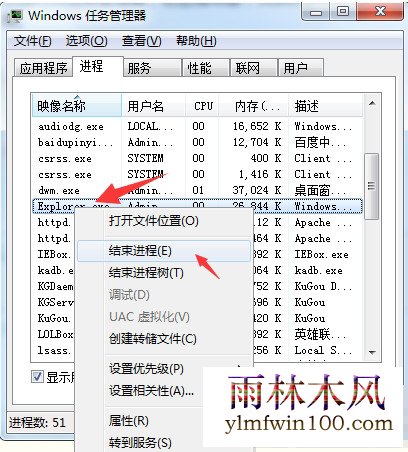Switch to the 用户 tab
The image size is (408, 452).
pos(301,68)
